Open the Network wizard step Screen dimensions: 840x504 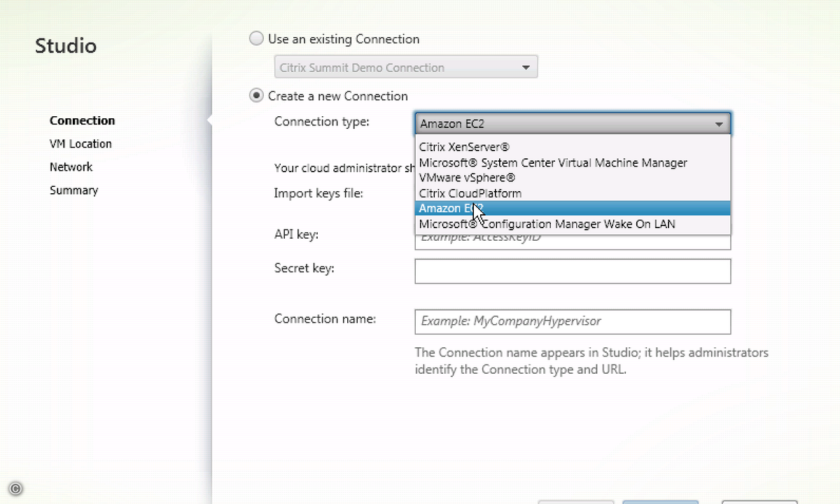coord(71,167)
